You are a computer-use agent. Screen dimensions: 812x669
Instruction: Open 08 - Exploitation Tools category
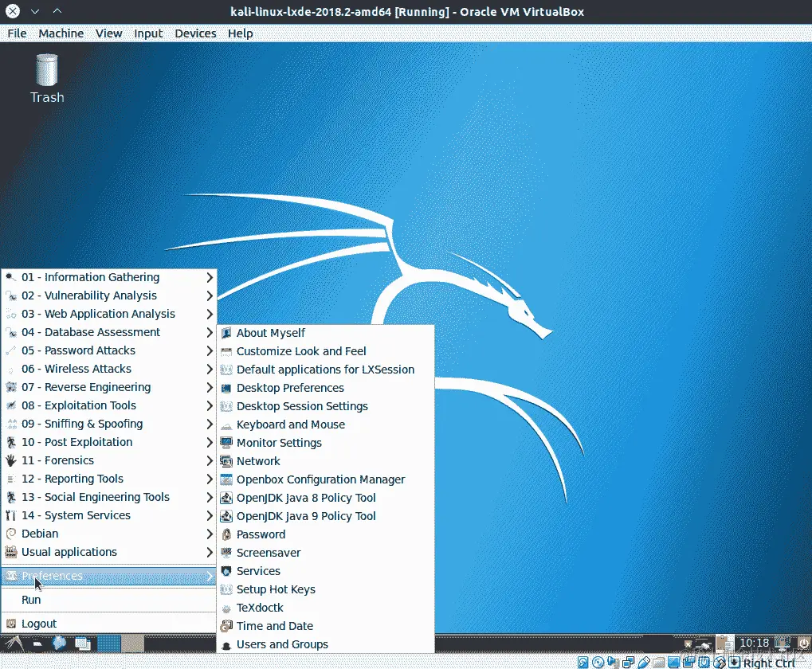108,406
